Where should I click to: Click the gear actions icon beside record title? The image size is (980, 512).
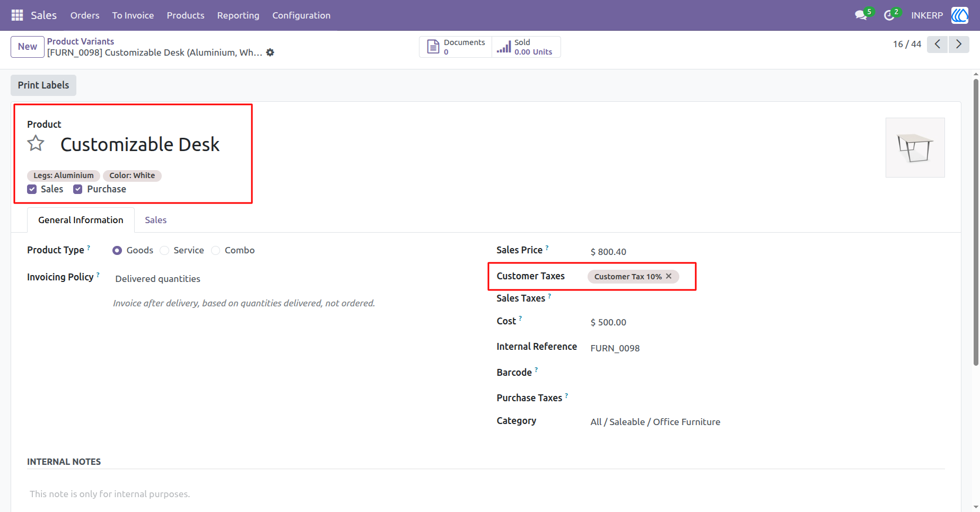(x=270, y=52)
